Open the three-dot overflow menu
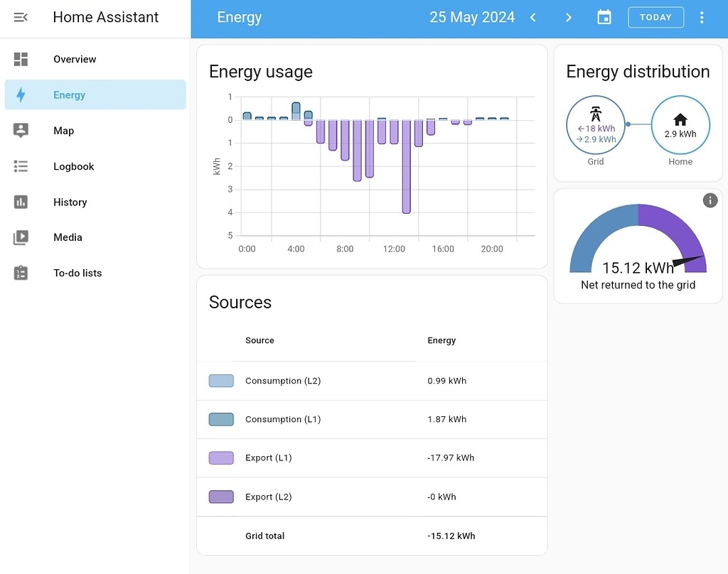 tap(702, 17)
